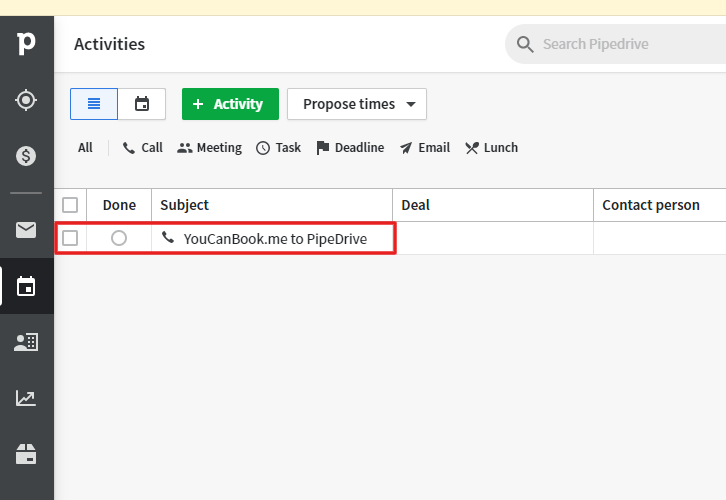Click the Activities page title
This screenshot has width=726, height=500.
point(109,44)
